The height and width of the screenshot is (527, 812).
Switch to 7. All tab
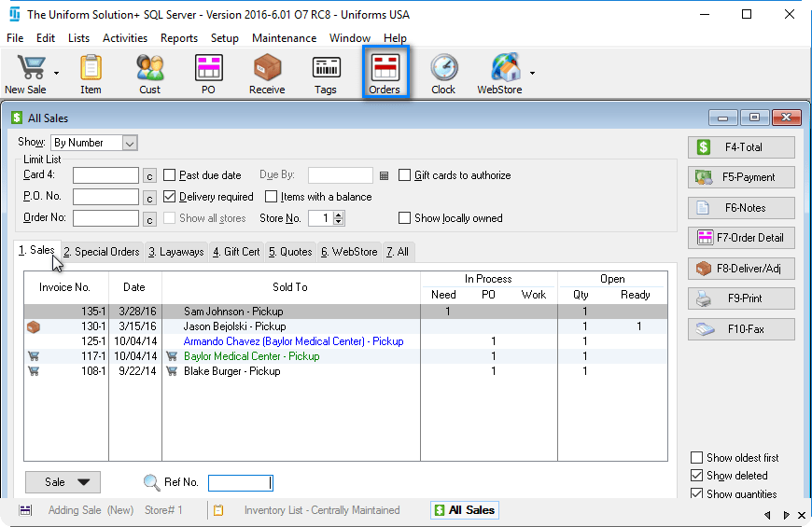pos(398,252)
